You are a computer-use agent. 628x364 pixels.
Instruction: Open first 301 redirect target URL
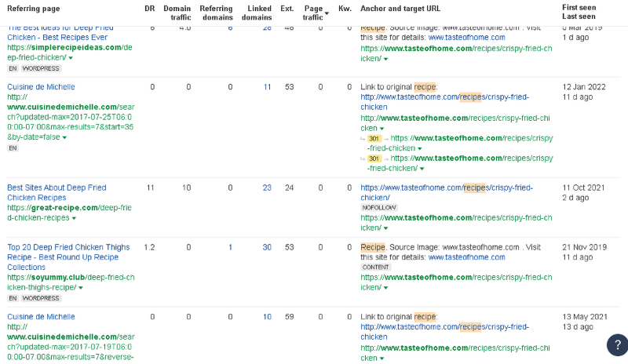pyautogui.click(x=460, y=143)
